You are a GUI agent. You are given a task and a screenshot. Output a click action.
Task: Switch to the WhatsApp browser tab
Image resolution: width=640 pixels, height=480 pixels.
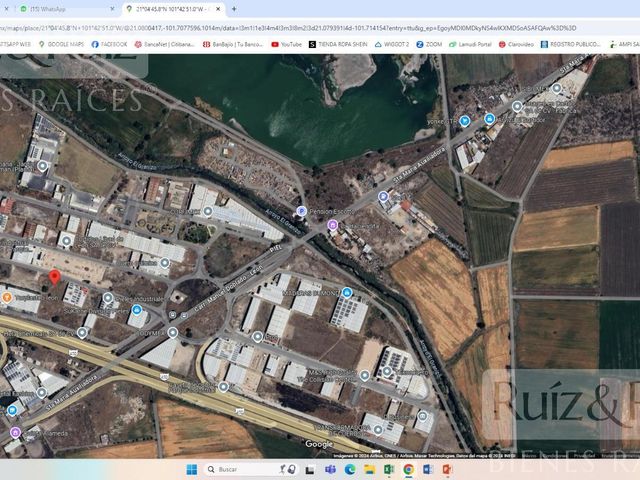(x=65, y=9)
